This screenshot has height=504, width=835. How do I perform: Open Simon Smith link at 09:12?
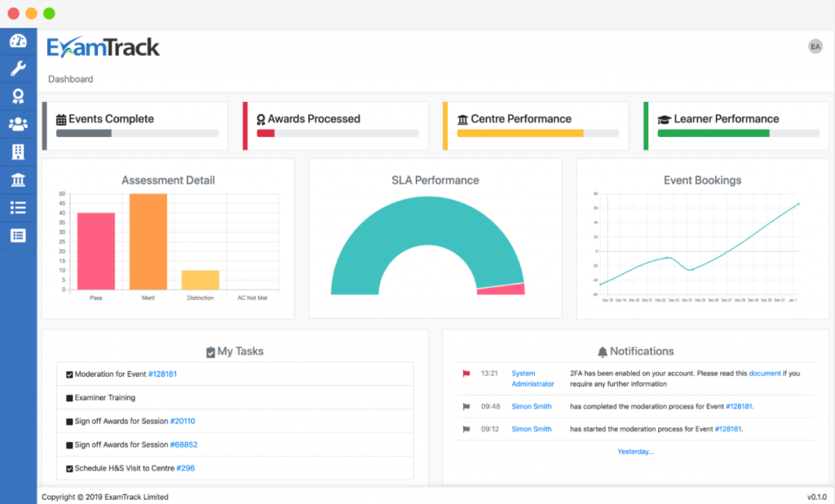click(x=532, y=428)
